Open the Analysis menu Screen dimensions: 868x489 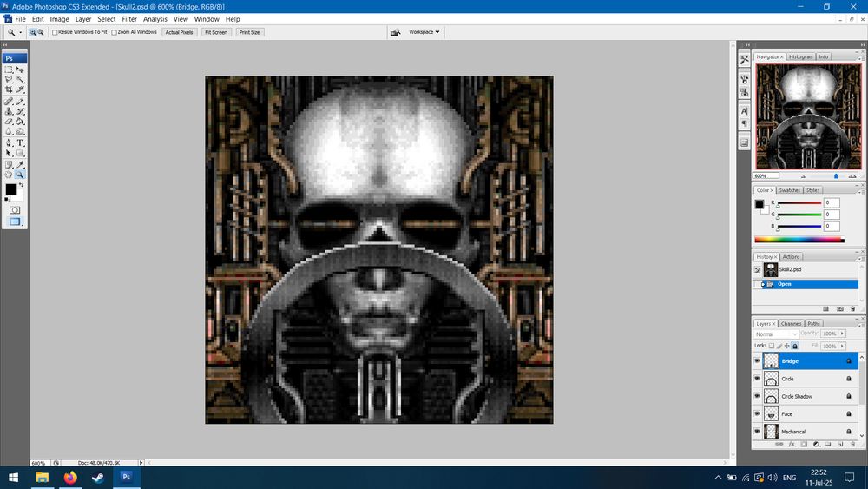click(155, 19)
